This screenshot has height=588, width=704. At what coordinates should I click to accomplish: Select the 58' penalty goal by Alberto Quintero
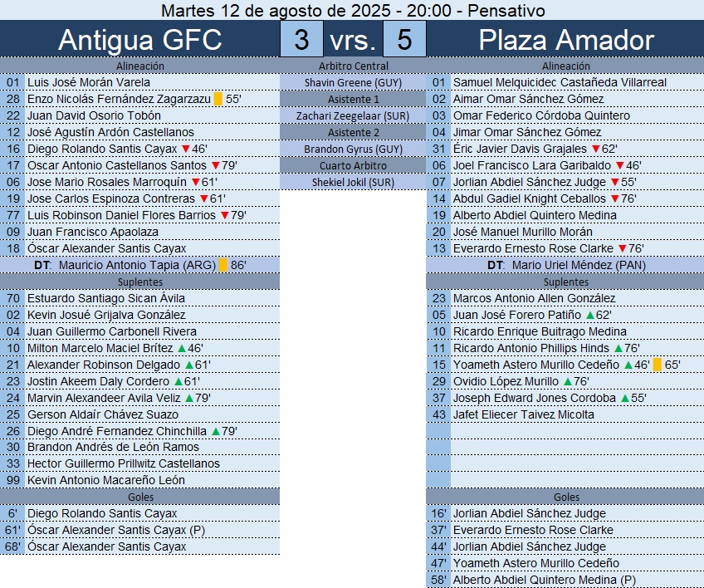545,580
